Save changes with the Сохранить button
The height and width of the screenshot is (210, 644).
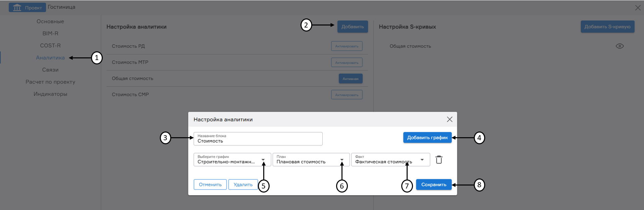433,184
